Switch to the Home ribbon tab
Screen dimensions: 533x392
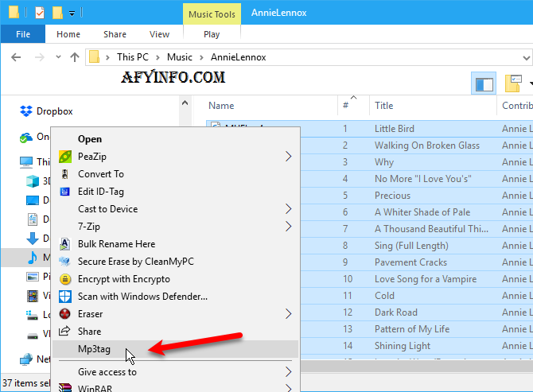(x=68, y=34)
